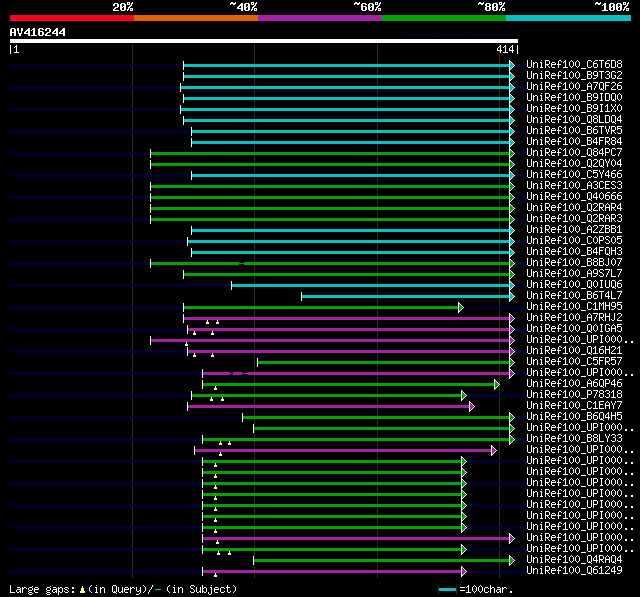The image size is (640, 597).
Task: Click the arrowhead ending the P78318 alignment
Action: pos(464,396)
